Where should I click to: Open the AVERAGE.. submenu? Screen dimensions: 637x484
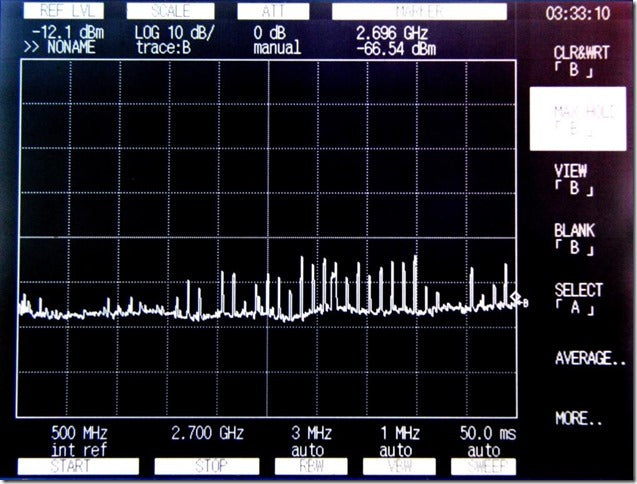tap(589, 358)
